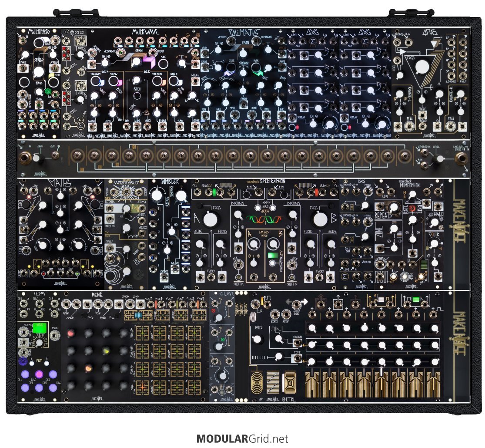This screenshot has height=448, width=485.
Task: Select the Maths SUM output jack
Action: (x=60, y=274)
